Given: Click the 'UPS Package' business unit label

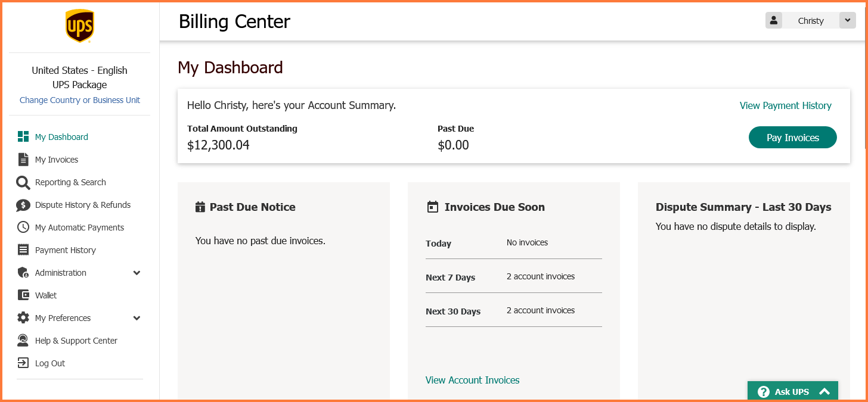Looking at the screenshot, I should (x=79, y=85).
